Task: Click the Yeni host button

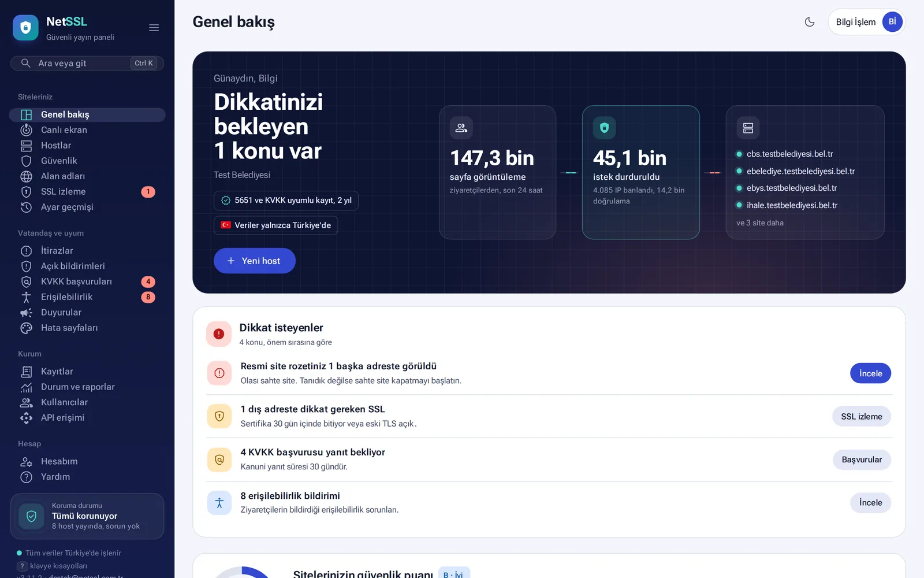Action: click(255, 261)
